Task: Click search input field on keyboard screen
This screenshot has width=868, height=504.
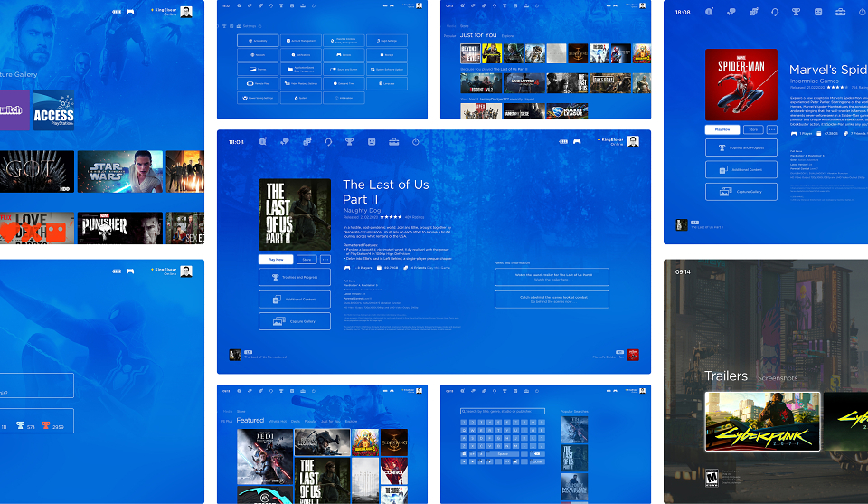Action: 503,411
